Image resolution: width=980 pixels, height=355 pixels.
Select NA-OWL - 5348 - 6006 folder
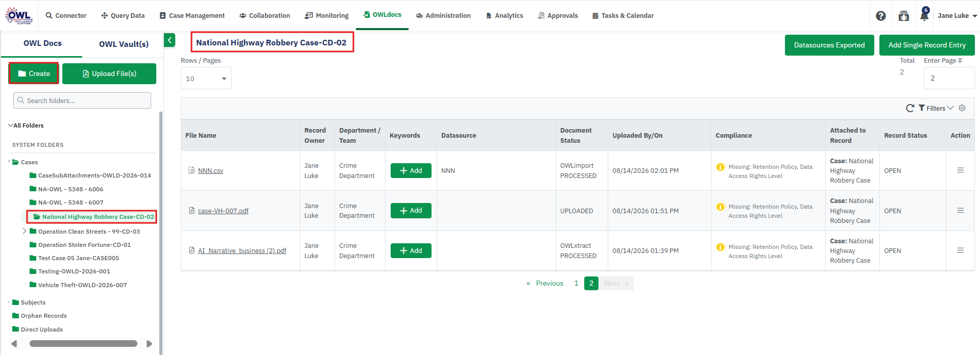click(70, 189)
